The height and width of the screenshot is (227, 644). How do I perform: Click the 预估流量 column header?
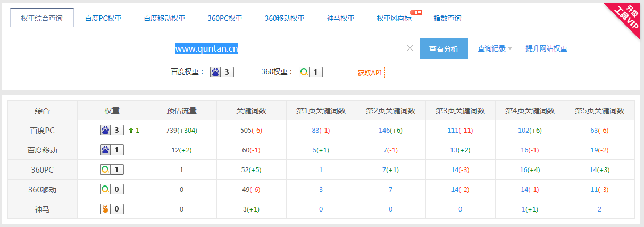pyautogui.click(x=181, y=111)
